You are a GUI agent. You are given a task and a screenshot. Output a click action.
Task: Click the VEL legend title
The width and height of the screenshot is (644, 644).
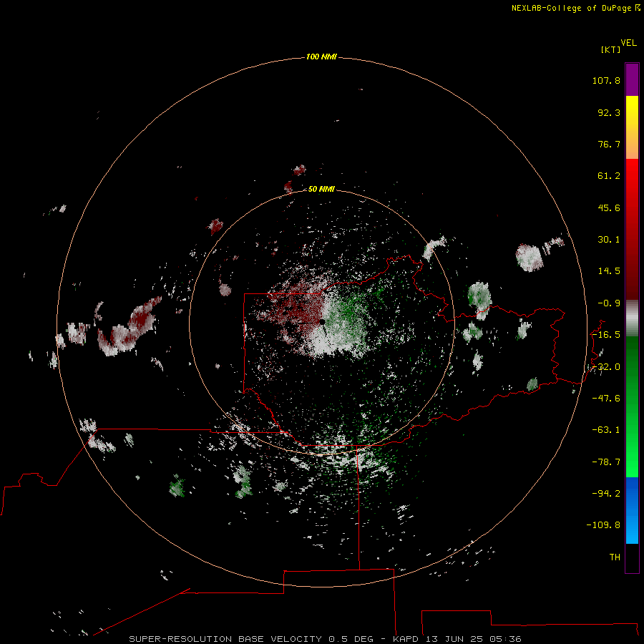pyautogui.click(x=628, y=43)
